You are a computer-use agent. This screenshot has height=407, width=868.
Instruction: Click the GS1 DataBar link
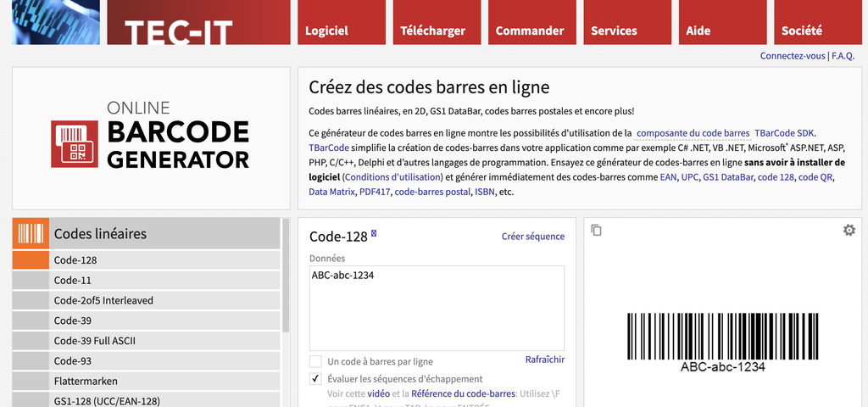point(728,177)
